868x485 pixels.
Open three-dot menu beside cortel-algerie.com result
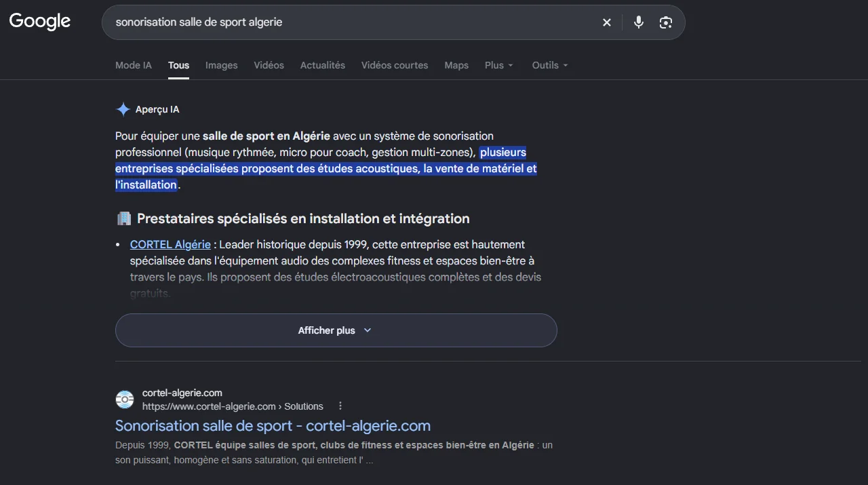340,406
